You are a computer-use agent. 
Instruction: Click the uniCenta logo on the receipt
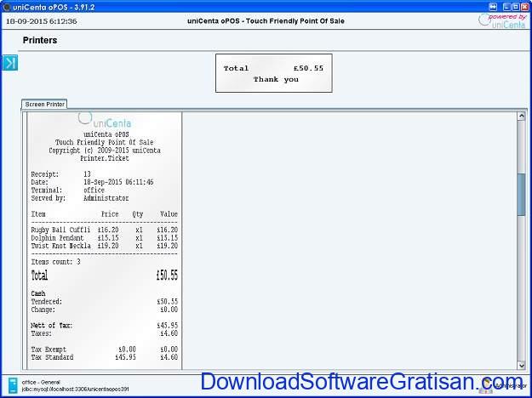[105, 120]
